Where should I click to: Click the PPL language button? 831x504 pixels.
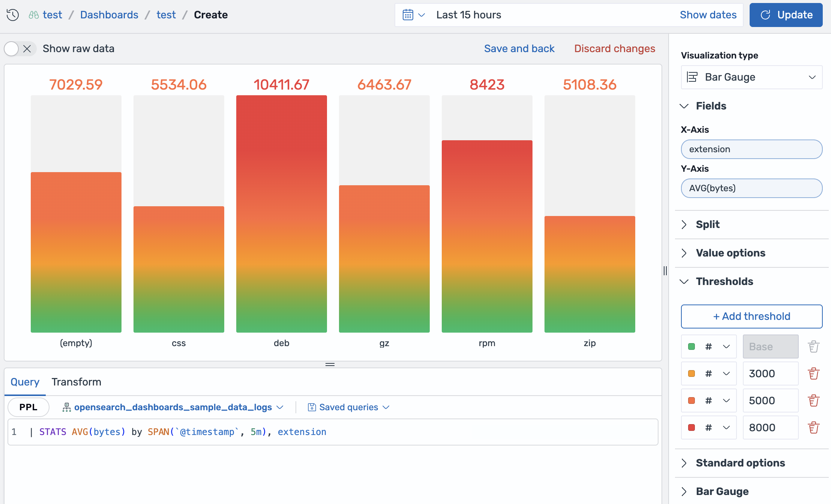pyautogui.click(x=28, y=407)
